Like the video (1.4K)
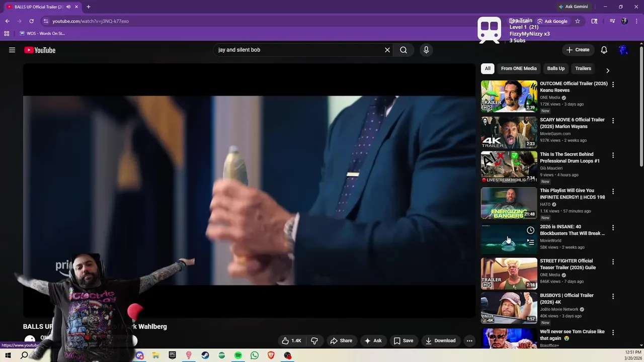Screen dimensions: 644x362 [x=292, y=340]
